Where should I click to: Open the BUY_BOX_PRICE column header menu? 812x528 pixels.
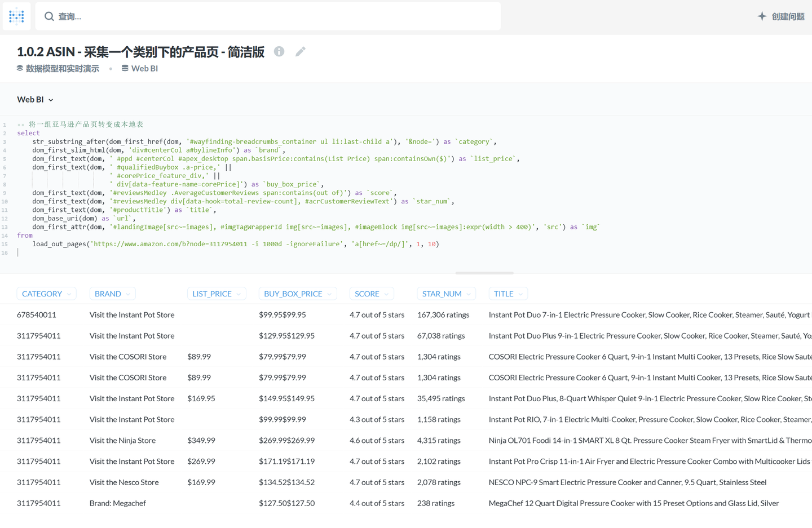[298, 294]
